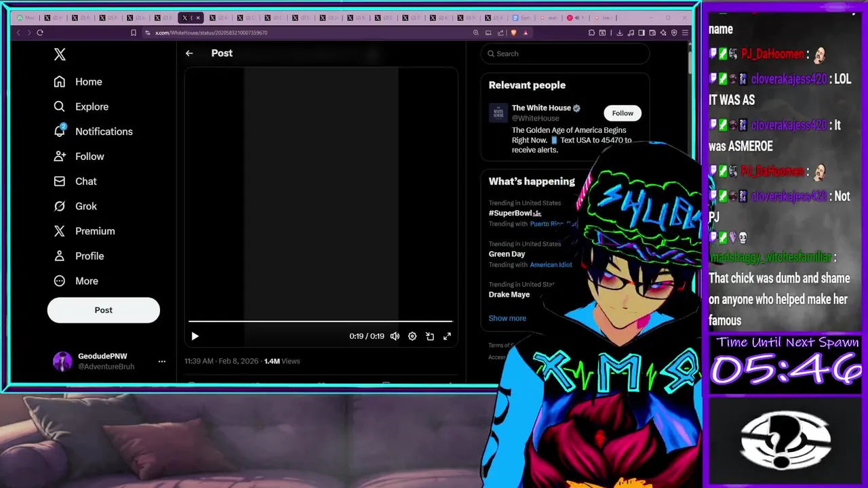Open The White House profile name
The width and height of the screenshot is (868, 488).
541,108
